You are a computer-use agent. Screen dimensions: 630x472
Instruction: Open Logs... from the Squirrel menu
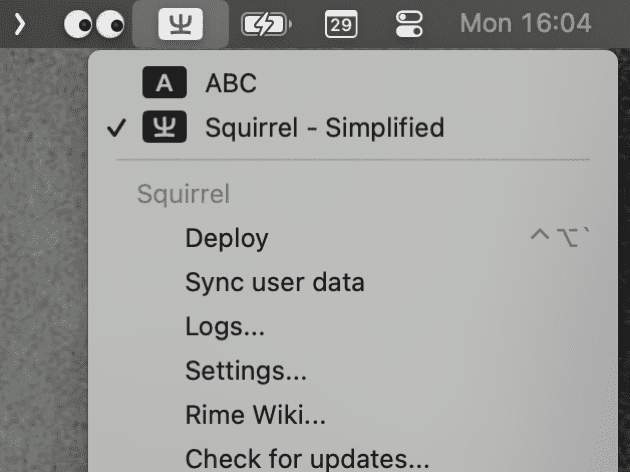pyautogui.click(x=225, y=326)
